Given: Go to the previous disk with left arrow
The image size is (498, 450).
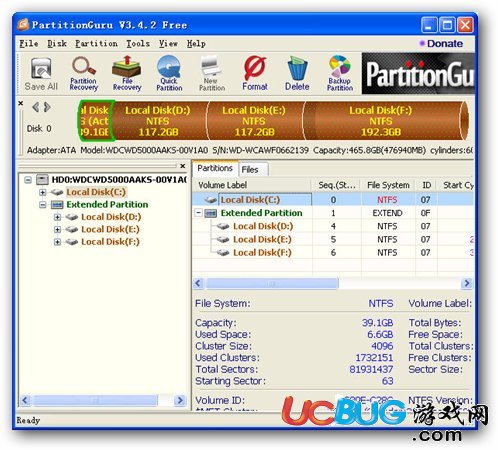Looking at the screenshot, I should 35,107.
